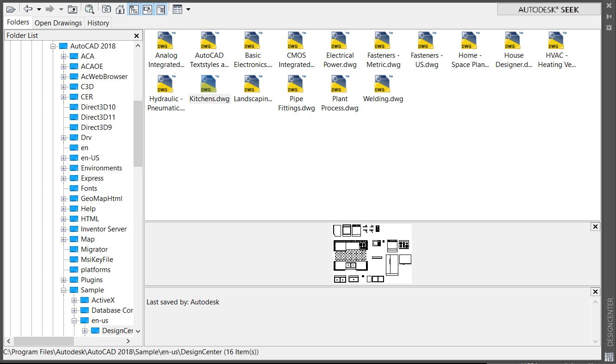Close the description pane
616x364 pixels.
click(595, 291)
